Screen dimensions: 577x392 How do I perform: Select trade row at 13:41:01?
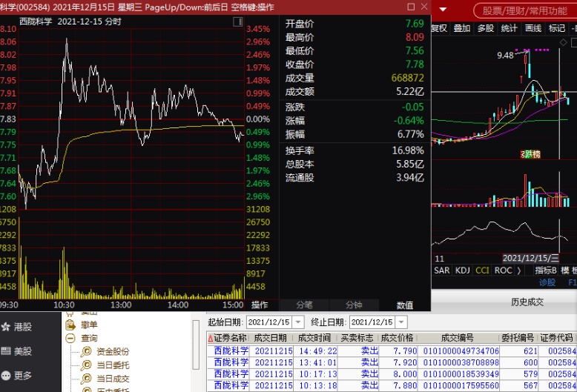(392, 362)
